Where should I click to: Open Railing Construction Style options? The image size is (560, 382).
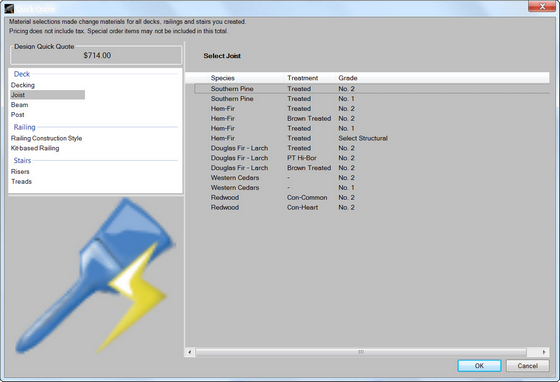pos(46,138)
